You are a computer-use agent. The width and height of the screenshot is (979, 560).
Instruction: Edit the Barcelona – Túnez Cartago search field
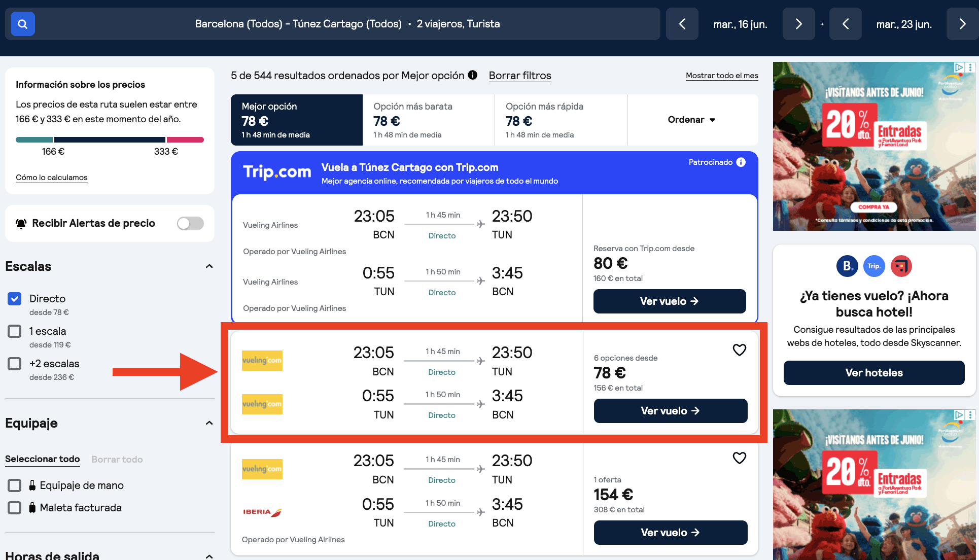pos(347,24)
